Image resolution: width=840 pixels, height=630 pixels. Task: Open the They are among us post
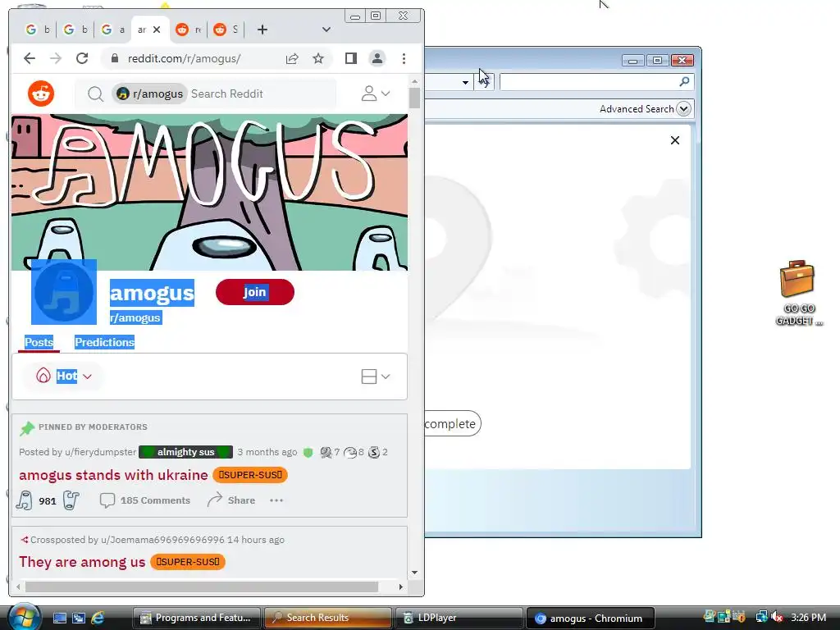(x=82, y=562)
